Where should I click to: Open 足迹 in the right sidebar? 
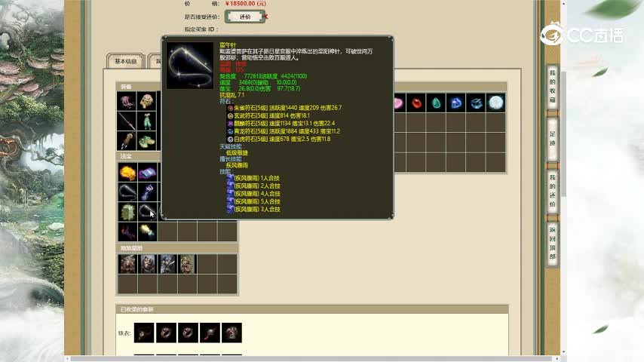point(553,139)
